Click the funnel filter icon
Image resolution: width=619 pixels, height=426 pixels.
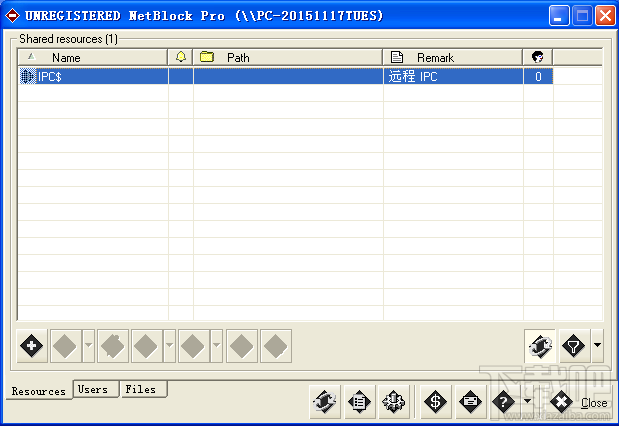(x=573, y=346)
